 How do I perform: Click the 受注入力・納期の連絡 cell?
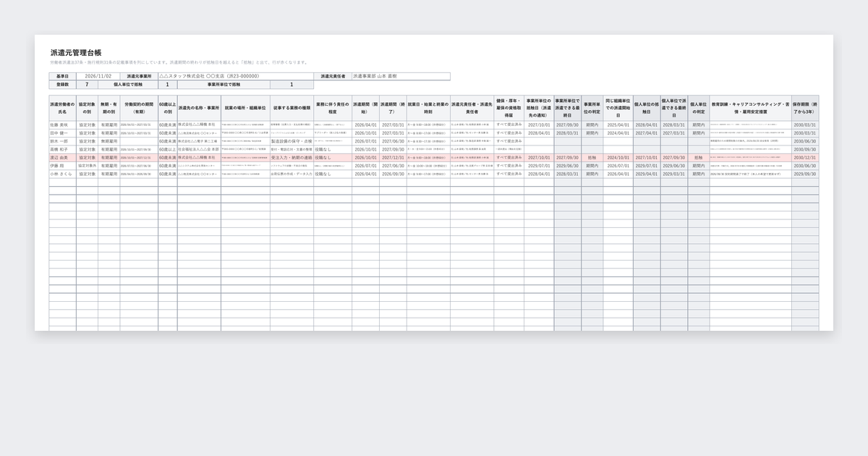coord(292,158)
